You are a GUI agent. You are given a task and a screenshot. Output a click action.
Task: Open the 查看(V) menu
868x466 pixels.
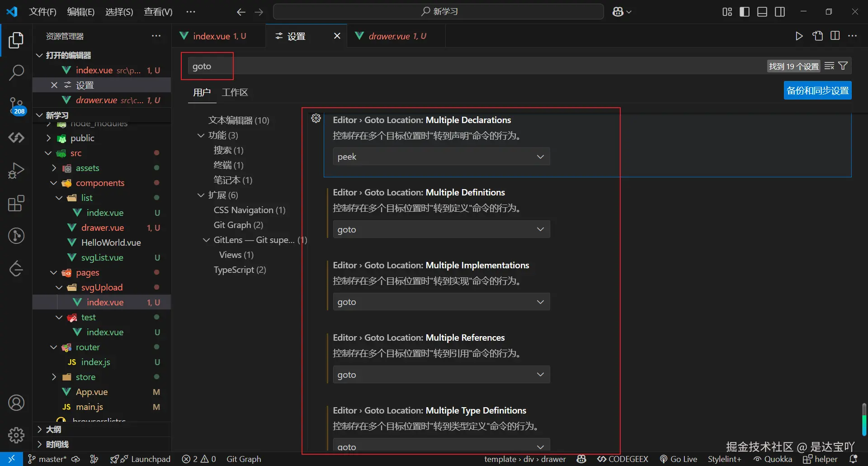[158, 12]
